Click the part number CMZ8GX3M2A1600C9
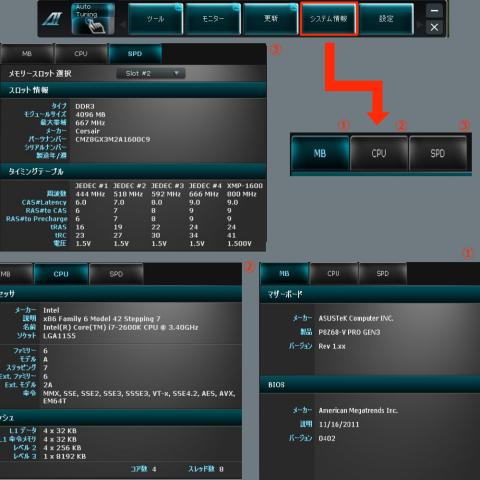 [x=113, y=139]
